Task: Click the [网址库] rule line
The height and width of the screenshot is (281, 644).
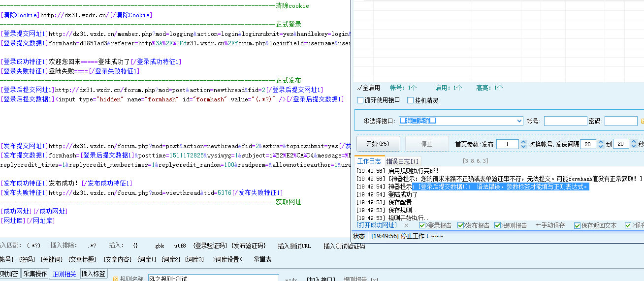Action: pyautogui.click(x=28, y=221)
